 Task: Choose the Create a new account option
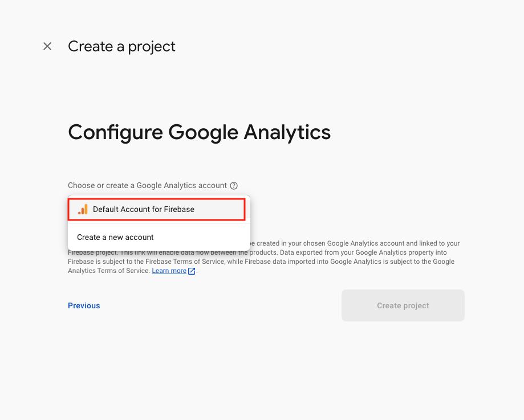pos(115,237)
